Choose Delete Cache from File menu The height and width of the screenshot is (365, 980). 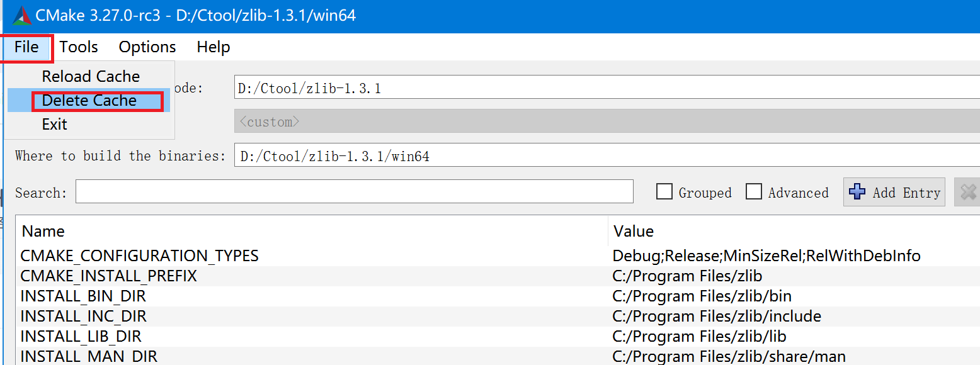click(x=89, y=101)
